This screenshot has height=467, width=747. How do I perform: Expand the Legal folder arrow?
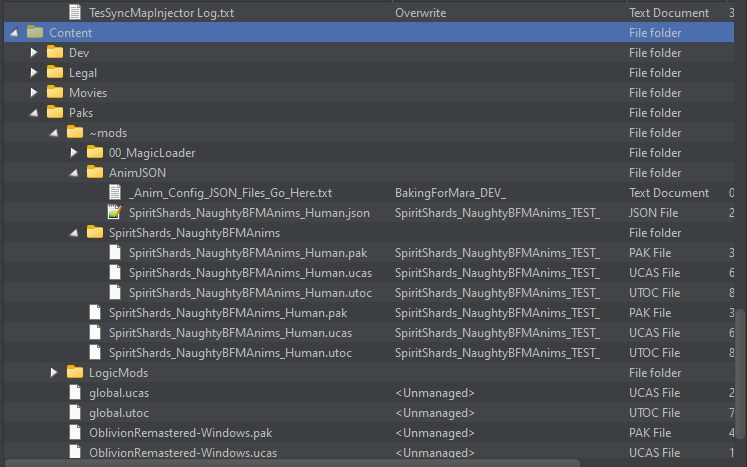(34, 73)
